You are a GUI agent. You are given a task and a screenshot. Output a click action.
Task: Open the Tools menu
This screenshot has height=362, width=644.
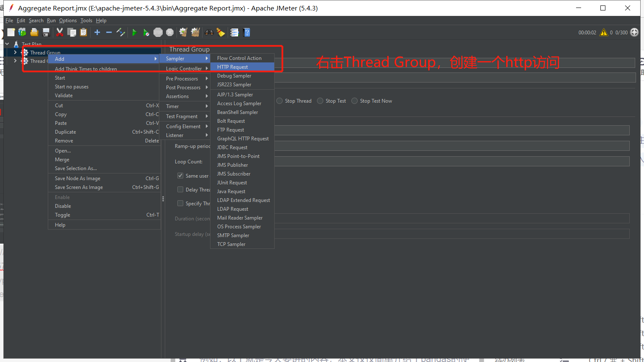coord(86,21)
